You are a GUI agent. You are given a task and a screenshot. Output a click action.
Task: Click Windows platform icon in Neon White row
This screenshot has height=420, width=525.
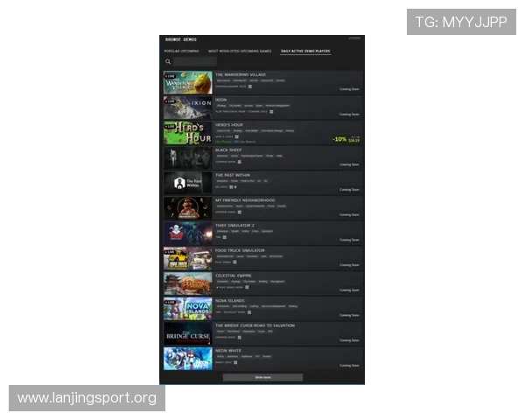pyautogui.click(x=235, y=362)
